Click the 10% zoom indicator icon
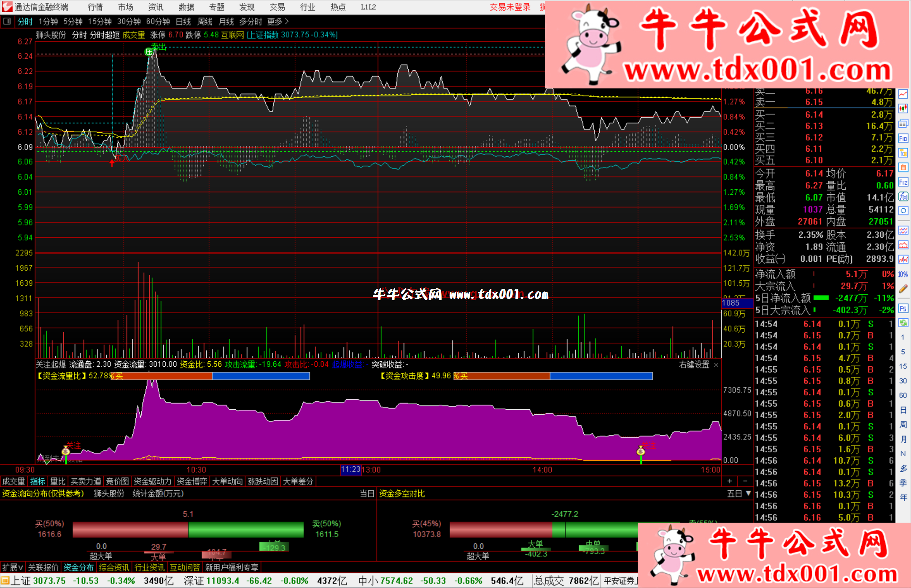The width and height of the screenshot is (911, 588). click(903, 274)
